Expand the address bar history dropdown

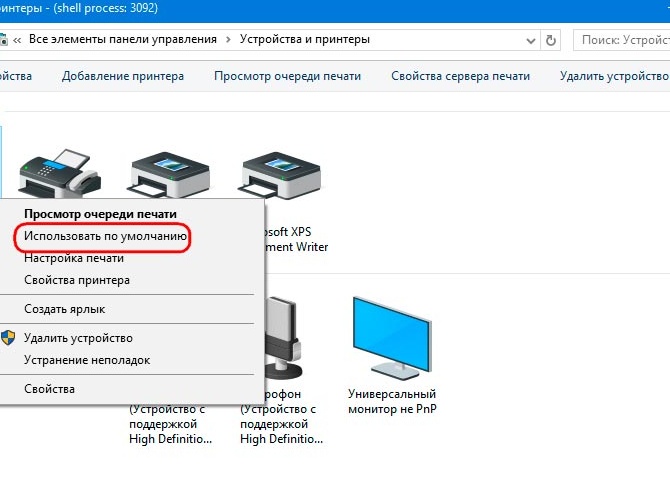pyautogui.click(x=531, y=41)
